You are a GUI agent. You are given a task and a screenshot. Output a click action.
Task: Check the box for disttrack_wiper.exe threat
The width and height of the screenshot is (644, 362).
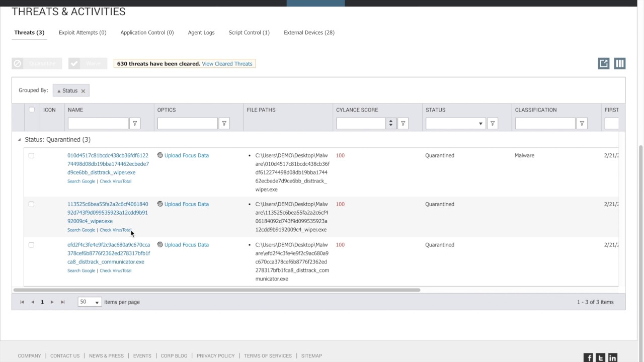click(31, 156)
